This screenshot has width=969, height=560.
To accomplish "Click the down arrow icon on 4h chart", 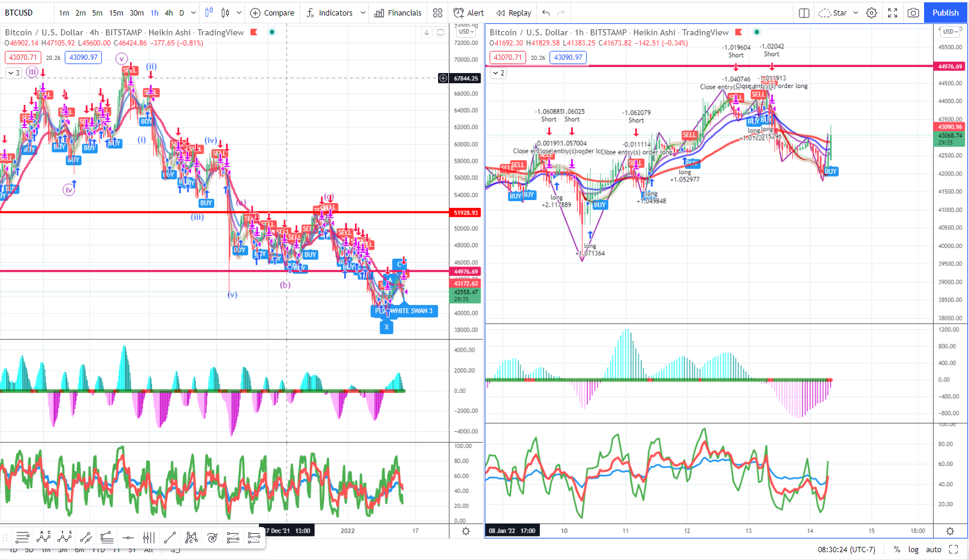I will click(427, 32).
